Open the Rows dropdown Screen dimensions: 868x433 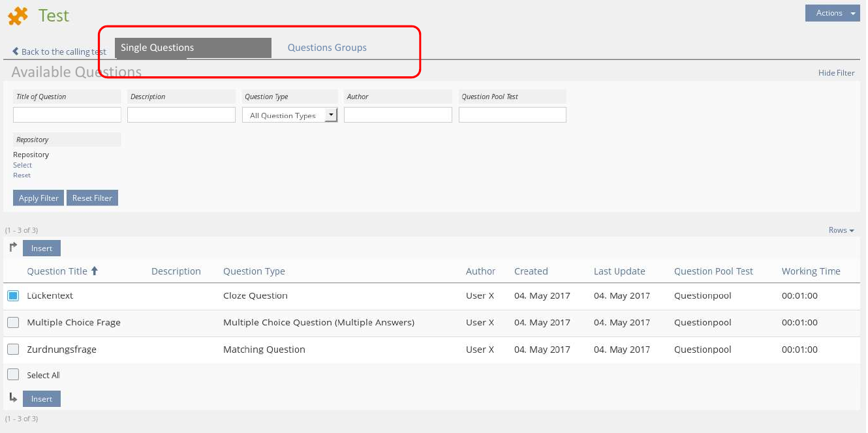(841, 230)
